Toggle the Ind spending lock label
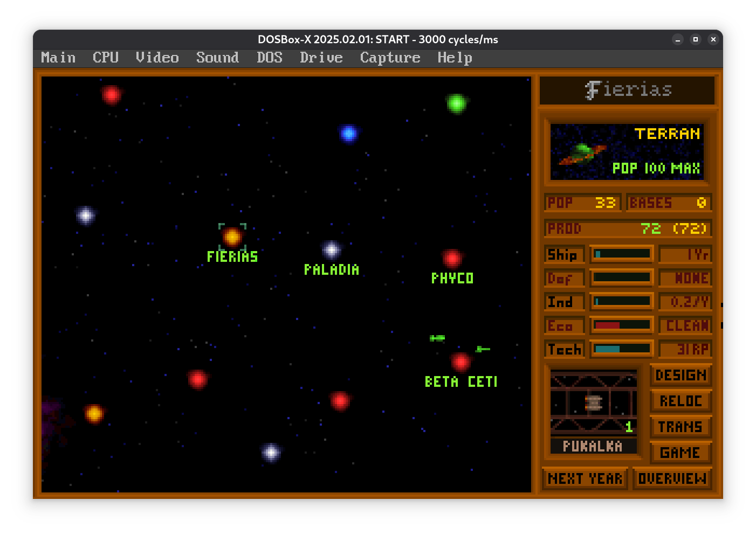Image resolution: width=756 pixels, height=535 pixels. (x=564, y=302)
